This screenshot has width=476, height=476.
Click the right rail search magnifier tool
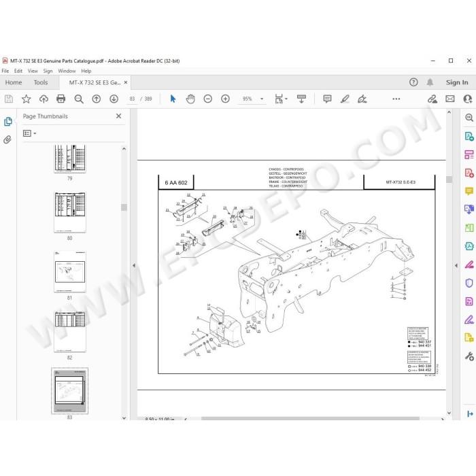click(x=469, y=118)
